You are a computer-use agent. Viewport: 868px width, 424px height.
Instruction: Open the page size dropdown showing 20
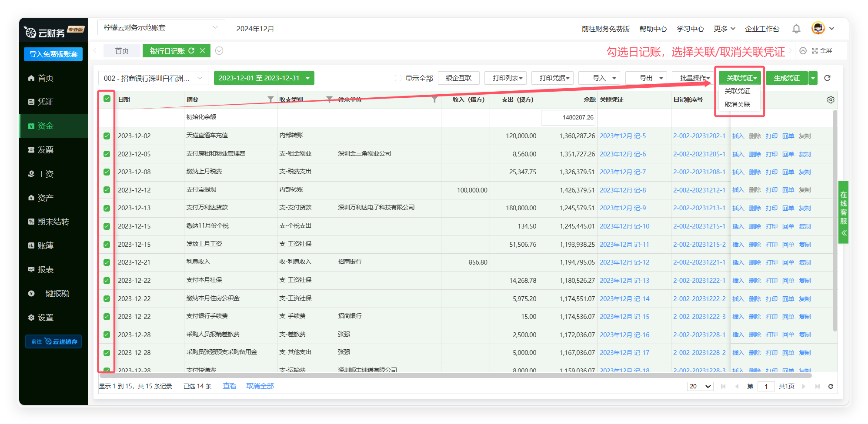click(x=700, y=386)
